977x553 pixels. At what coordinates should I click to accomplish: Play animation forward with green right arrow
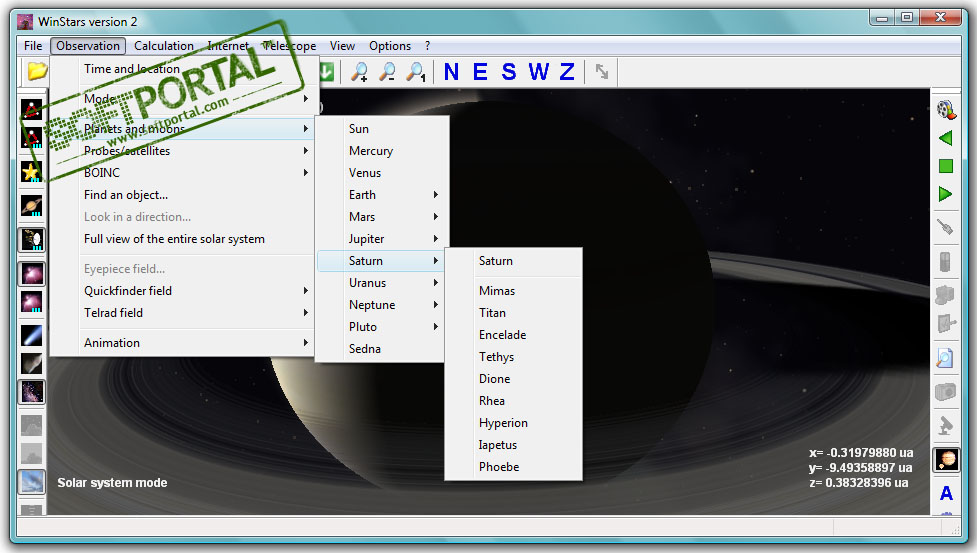click(x=946, y=194)
